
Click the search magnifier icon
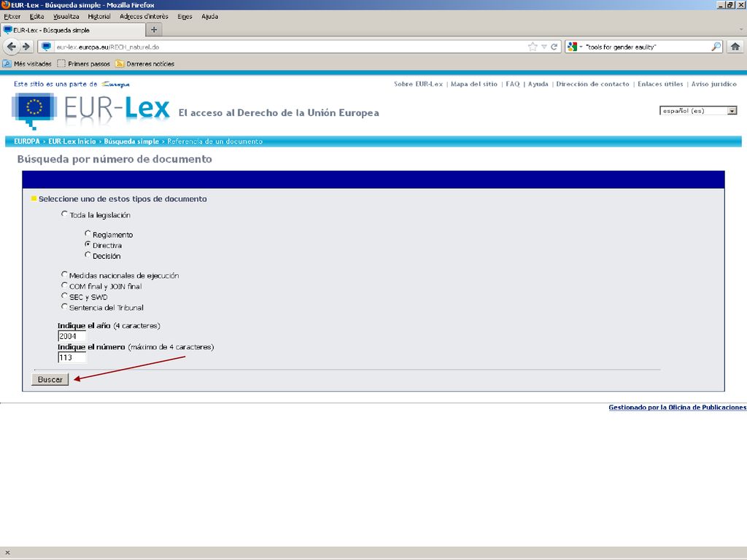click(716, 47)
